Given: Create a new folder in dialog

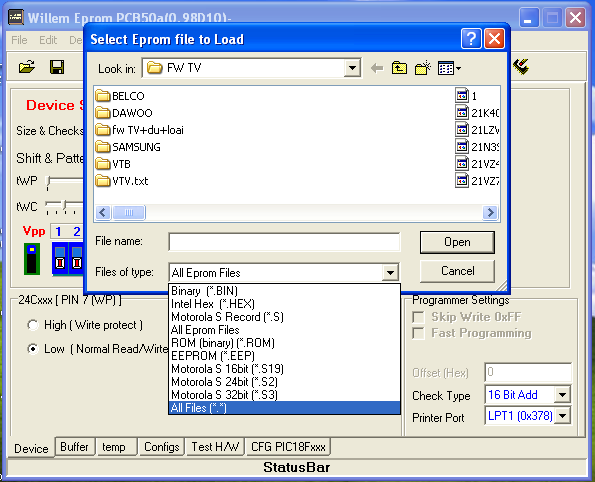Looking at the screenshot, I should click(422, 68).
